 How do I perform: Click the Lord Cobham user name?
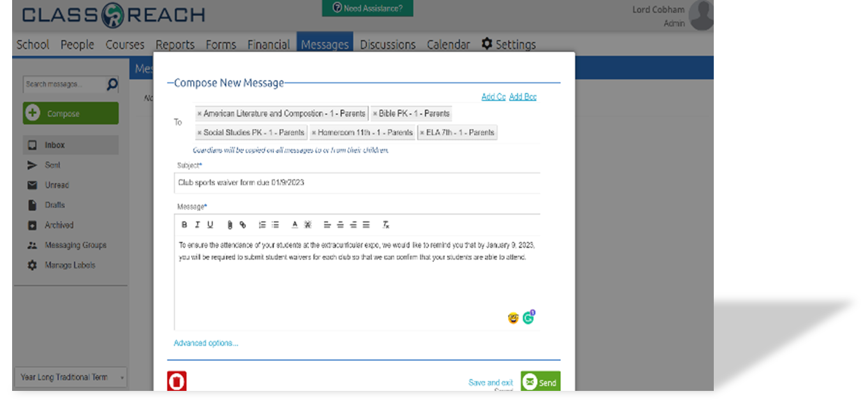point(658,10)
